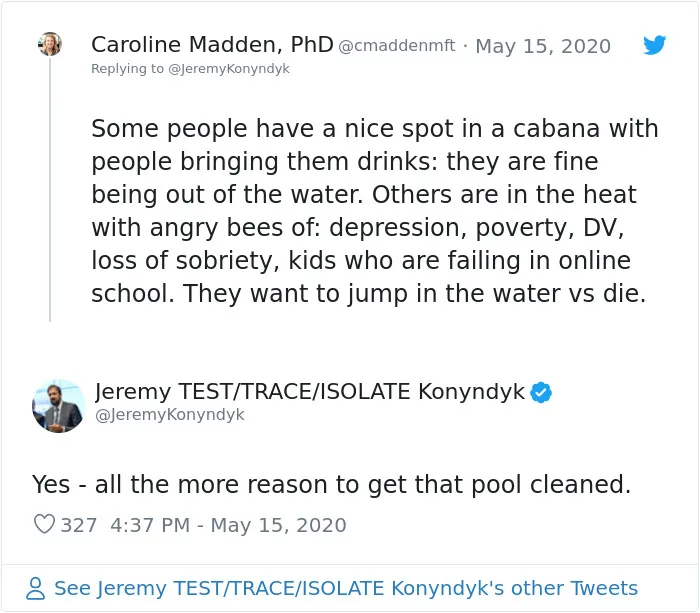Open the May 15, 2020 reply date
700x613 pixels.
click(x=543, y=46)
